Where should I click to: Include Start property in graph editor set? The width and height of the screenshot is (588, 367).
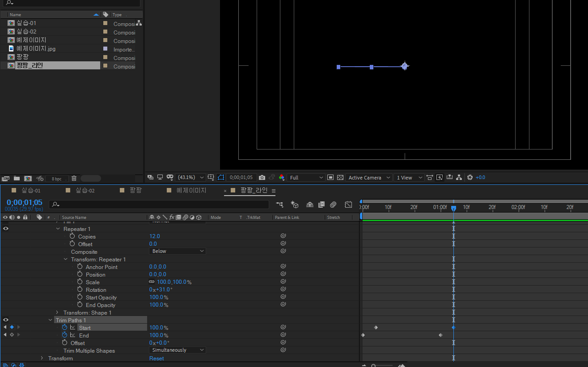pyautogui.click(x=72, y=328)
